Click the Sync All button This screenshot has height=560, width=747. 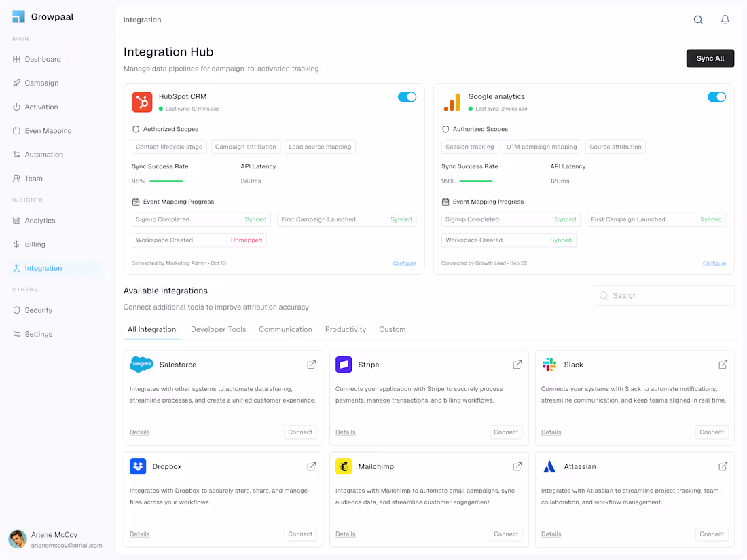(710, 58)
